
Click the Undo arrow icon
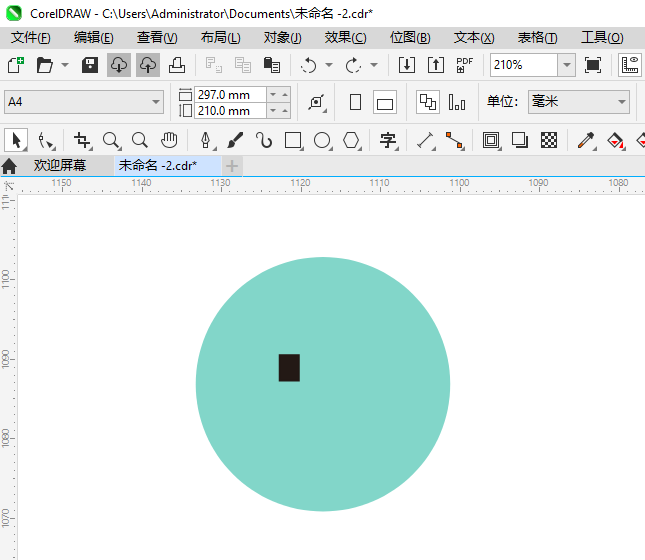coord(309,65)
